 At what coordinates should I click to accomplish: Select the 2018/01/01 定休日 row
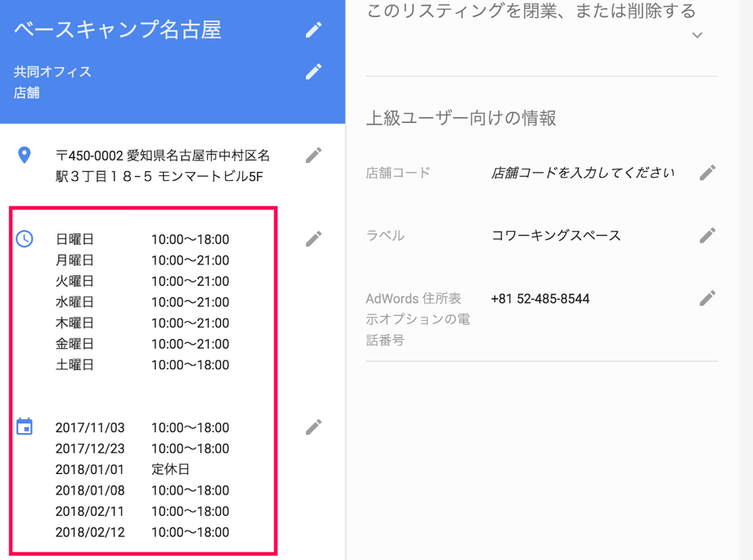tap(123, 470)
